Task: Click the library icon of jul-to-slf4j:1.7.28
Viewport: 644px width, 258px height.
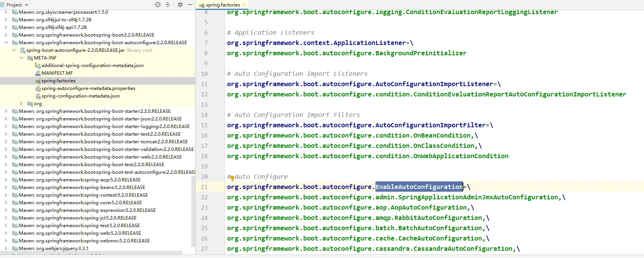Action: point(15,20)
